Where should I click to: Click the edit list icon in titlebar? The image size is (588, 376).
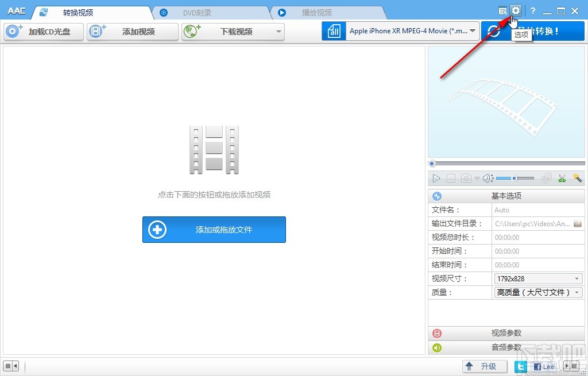click(x=502, y=10)
